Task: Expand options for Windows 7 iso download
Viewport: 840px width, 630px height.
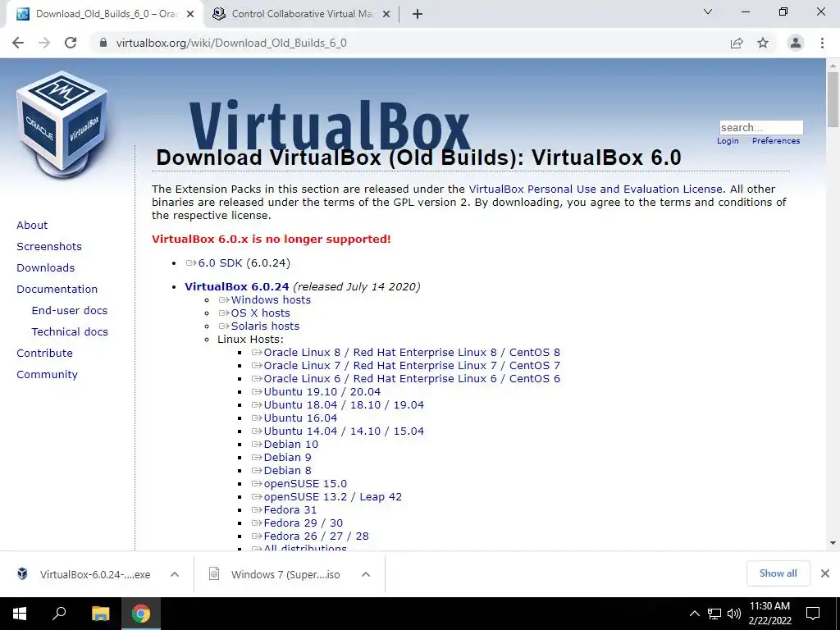Action: [366, 574]
